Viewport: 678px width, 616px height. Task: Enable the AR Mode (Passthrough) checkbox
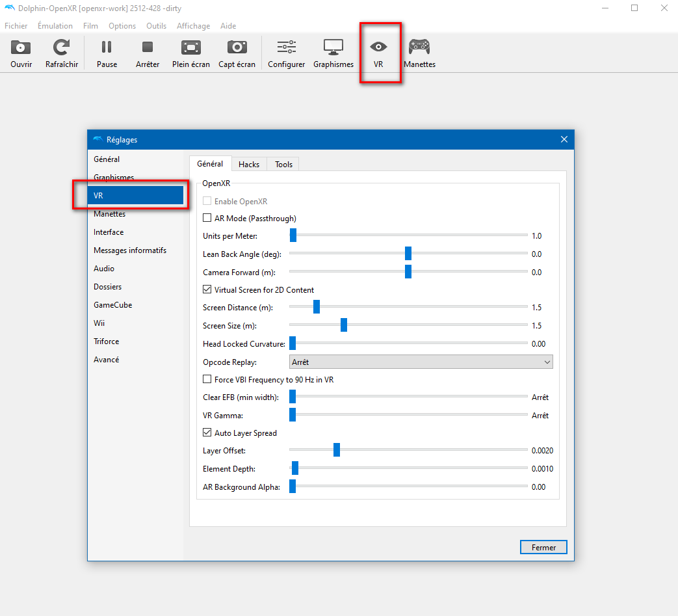pos(207,219)
